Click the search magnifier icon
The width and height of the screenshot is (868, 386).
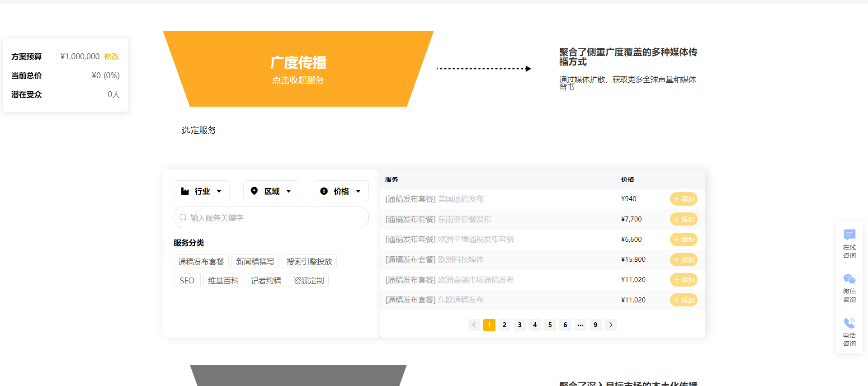pyautogui.click(x=183, y=217)
